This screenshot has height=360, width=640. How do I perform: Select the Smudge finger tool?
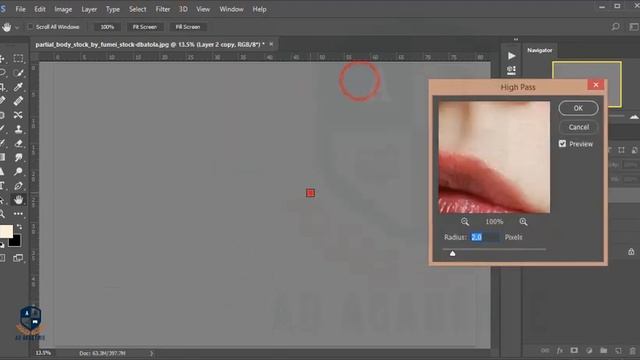[x=18, y=158]
